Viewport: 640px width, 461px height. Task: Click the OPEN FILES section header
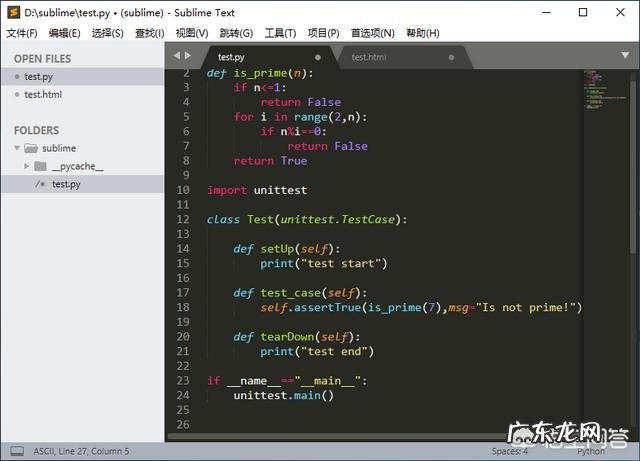pos(42,59)
